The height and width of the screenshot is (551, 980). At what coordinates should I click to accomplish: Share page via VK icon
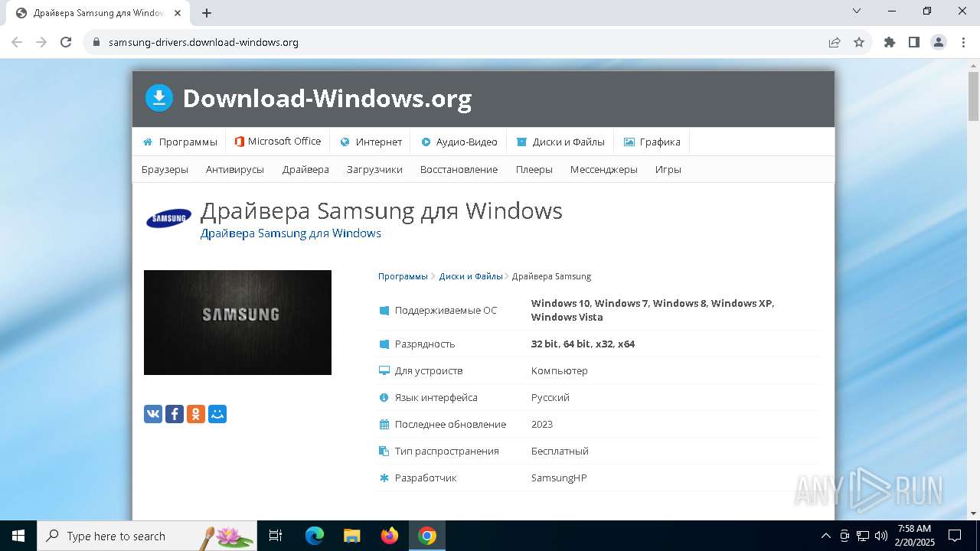coord(153,414)
